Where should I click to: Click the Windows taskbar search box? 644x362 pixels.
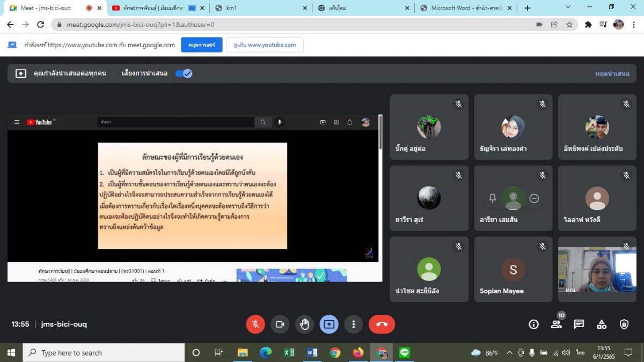(105, 352)
